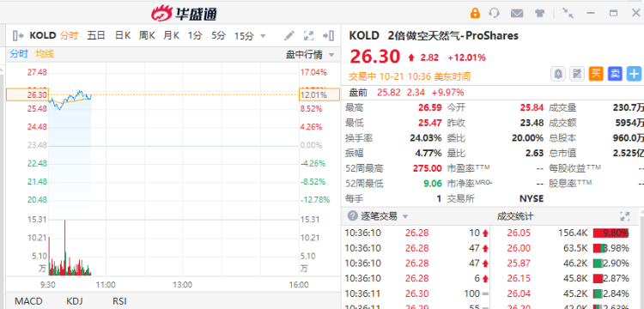Expand the 逐笔交易 dropdown arrow

pyautogui.click(x=405, y=216)
